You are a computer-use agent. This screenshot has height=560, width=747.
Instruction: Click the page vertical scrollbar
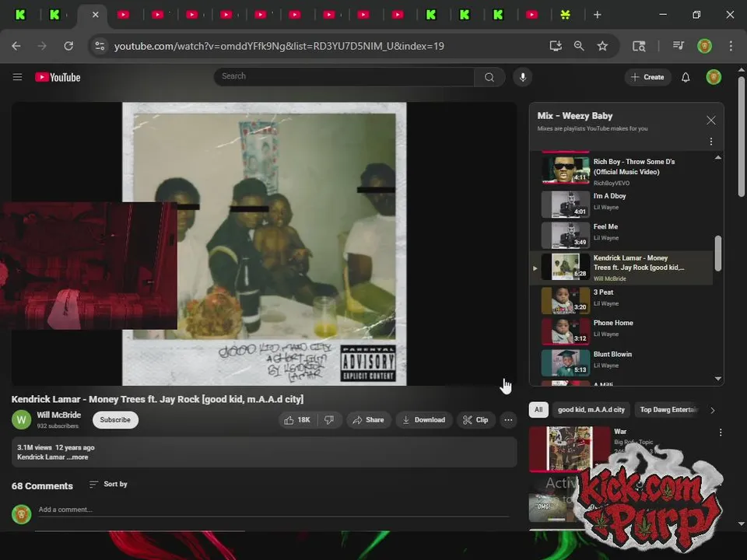[741, 135]
